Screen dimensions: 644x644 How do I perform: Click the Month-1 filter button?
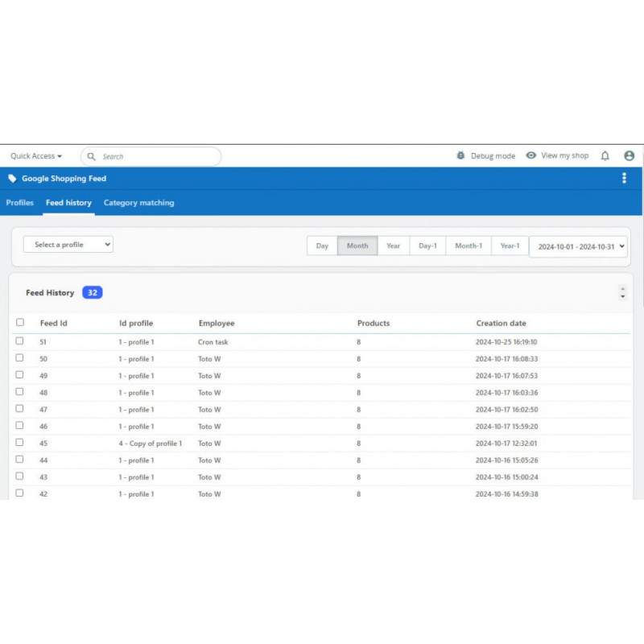pos(469,246)
